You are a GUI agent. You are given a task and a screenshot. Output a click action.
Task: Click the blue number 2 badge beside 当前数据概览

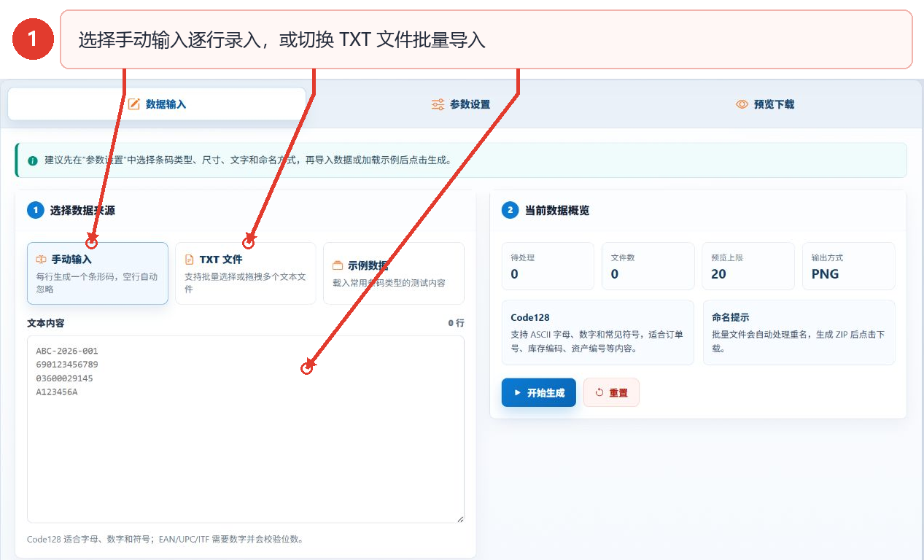click(x=510, y=210)
